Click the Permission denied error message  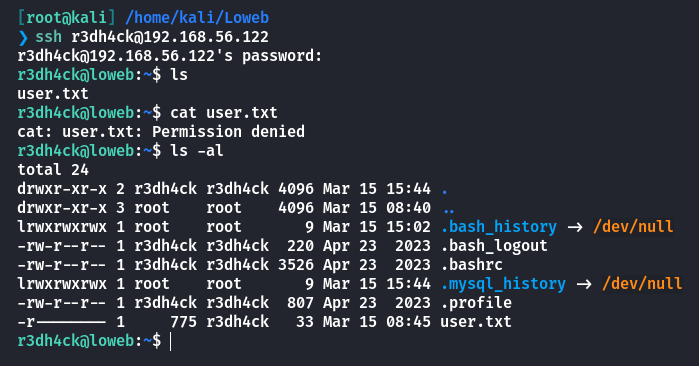228,132
